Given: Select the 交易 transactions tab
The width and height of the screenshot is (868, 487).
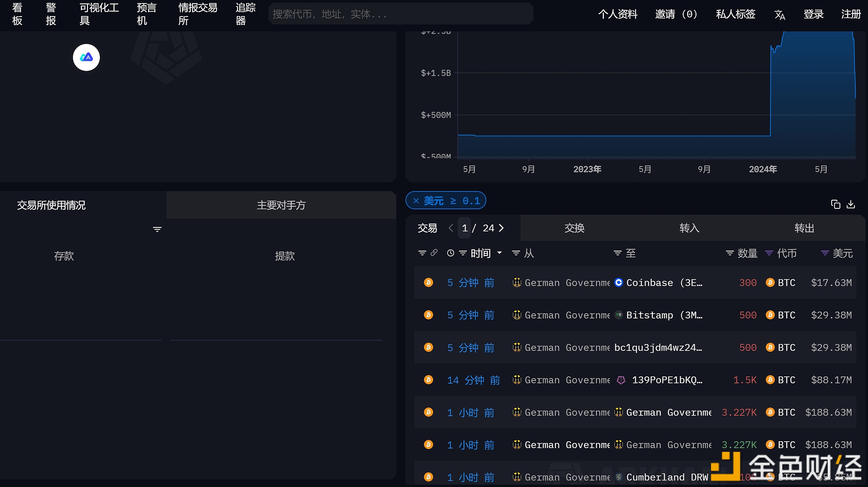Looking at the screenshot, I should [x=427, y=228].
